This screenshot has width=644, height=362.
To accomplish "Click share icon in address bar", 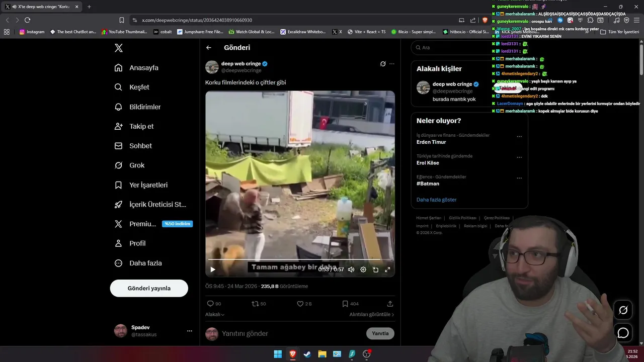I will point(473,20).
